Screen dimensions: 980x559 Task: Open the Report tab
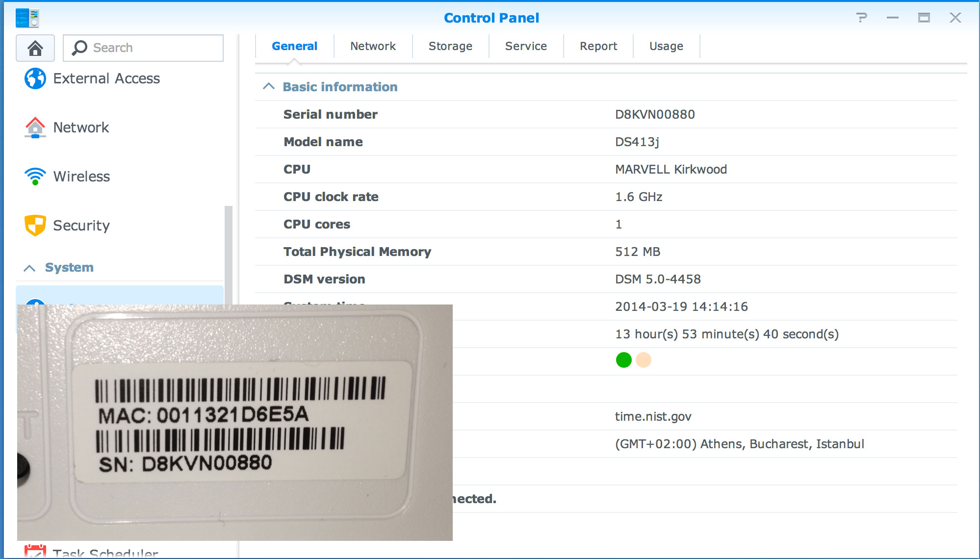coord(598,46)
